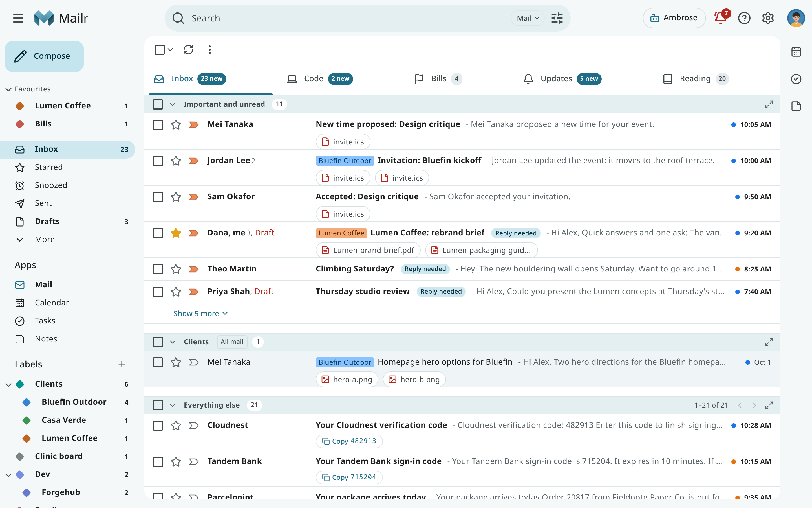Open notes side panel icon
Viewport: 812px width, 508px height.
click(796, 106)
